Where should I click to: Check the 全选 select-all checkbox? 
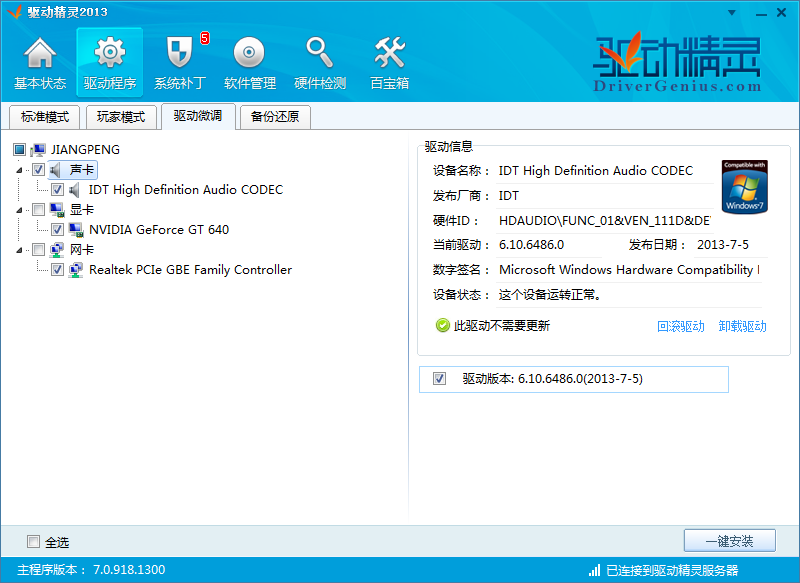pos(33,541)
